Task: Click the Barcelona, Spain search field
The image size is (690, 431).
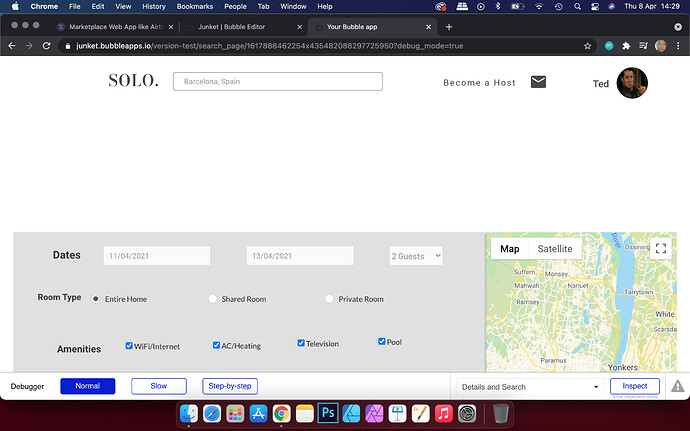Action: point(278,81)
